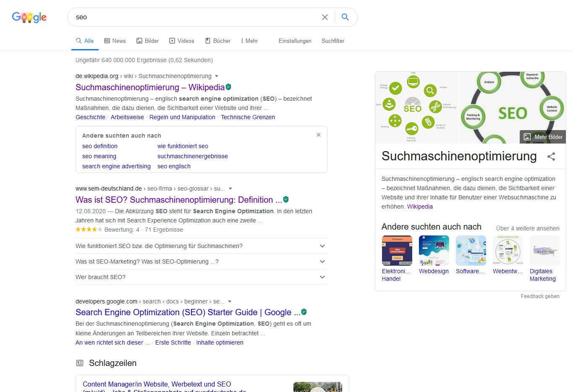Click green shield icon next to Google Starter Guide
This screenshot has width=573, height=392.
click(x=304, y=312)
